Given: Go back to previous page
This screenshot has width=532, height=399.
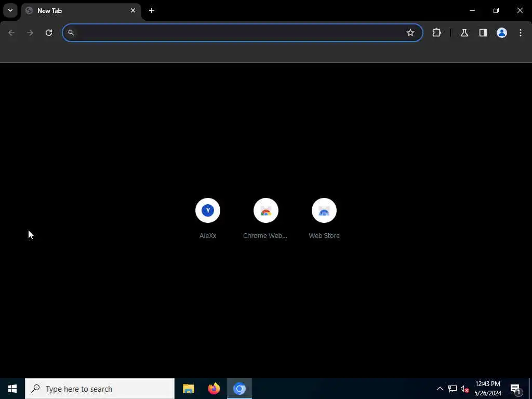Looking at the screenshot, I should point(11,33).
